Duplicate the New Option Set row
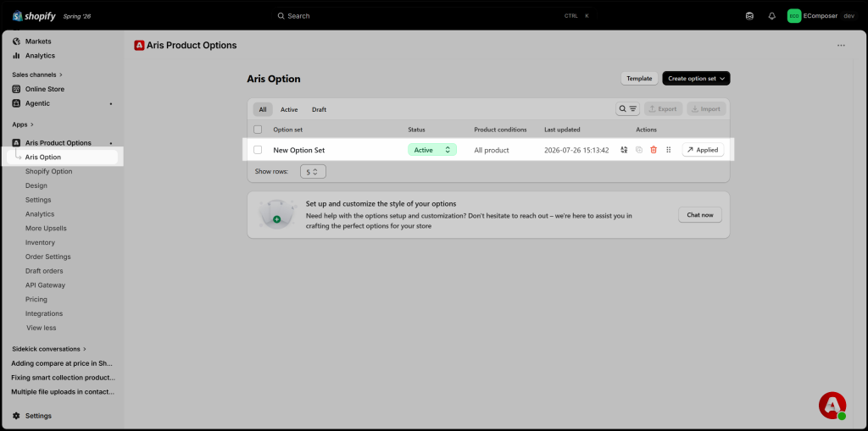 coord(639,150)
